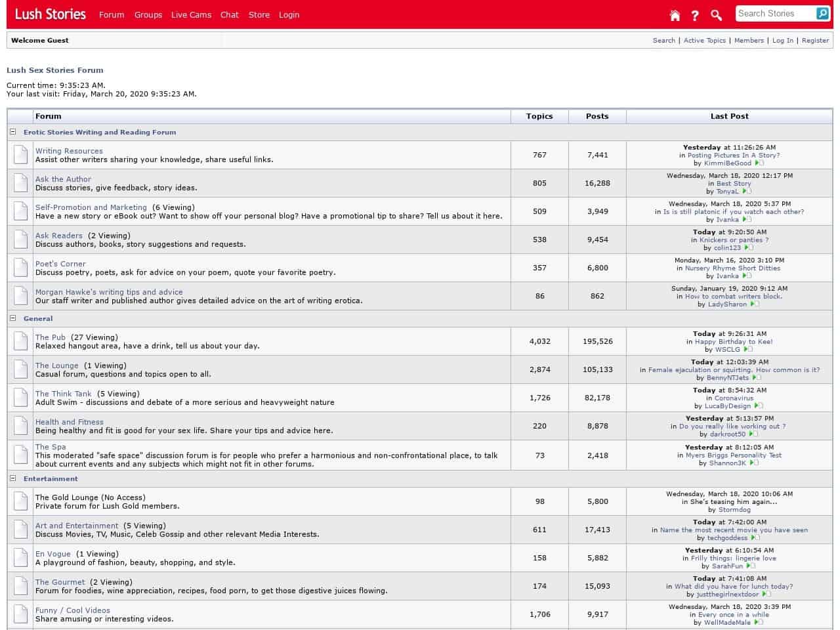Screen dimensions: 840x630
Task: Click the Lush Stories logo
Action: [51, 14]
